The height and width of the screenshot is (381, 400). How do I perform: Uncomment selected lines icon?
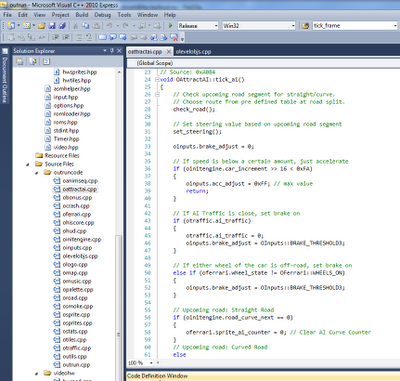(89, 37)
